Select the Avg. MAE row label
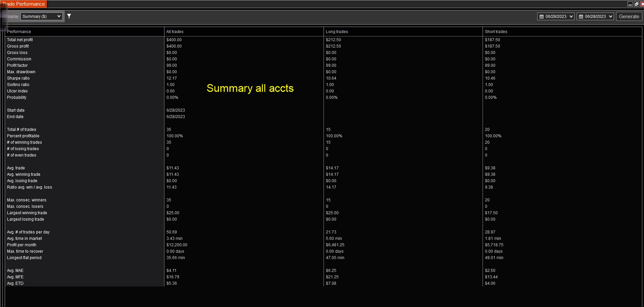The height and width of the screenshot is (307, 644). point(15,271)
